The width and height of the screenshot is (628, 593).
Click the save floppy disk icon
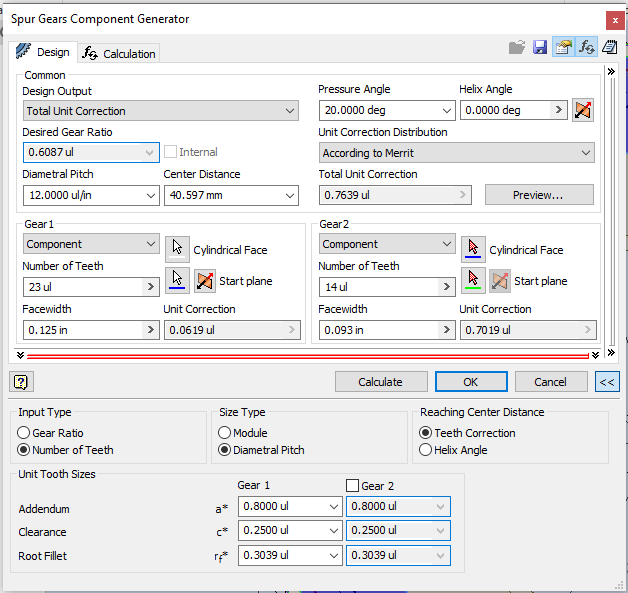[540, 48]
